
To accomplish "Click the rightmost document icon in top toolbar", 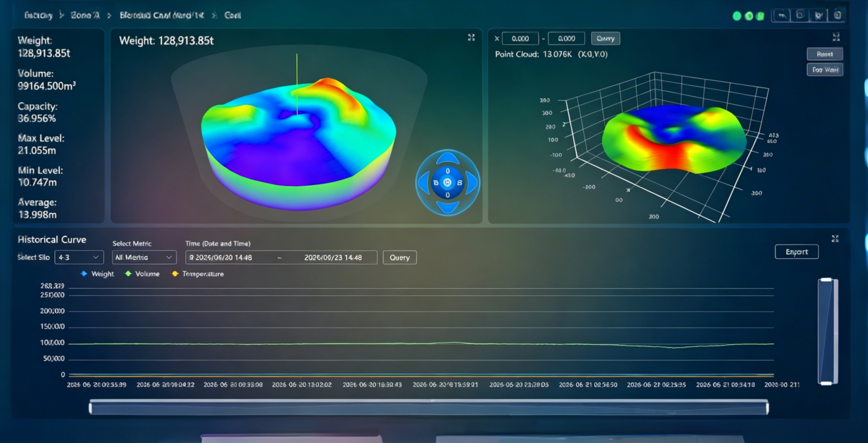I will click(837, 16).
